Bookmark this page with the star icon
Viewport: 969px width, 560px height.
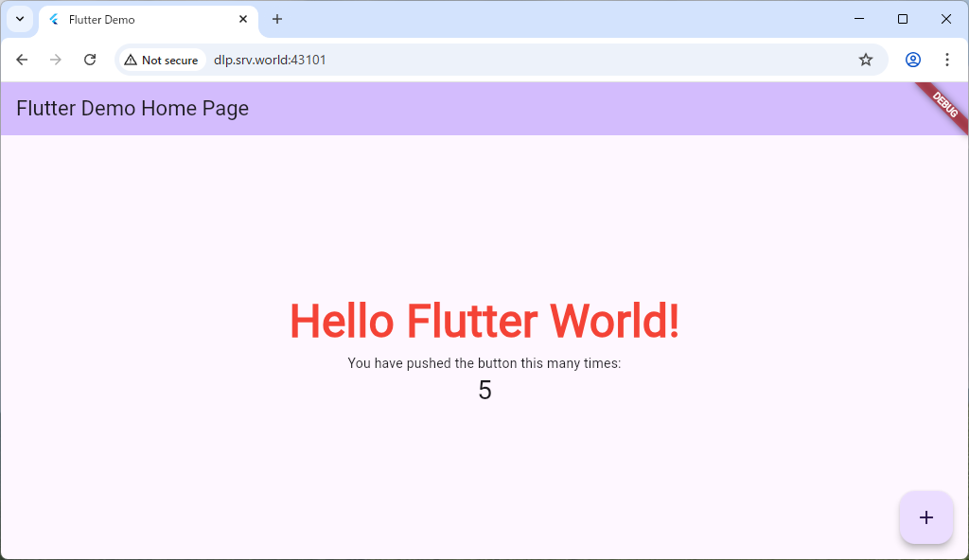tap(865, 60)
